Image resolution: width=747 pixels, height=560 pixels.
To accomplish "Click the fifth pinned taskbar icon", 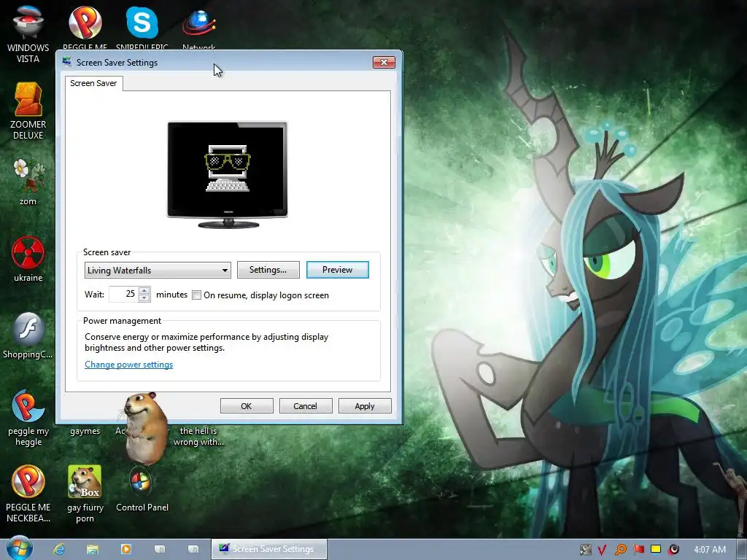I will pos(193,549).
